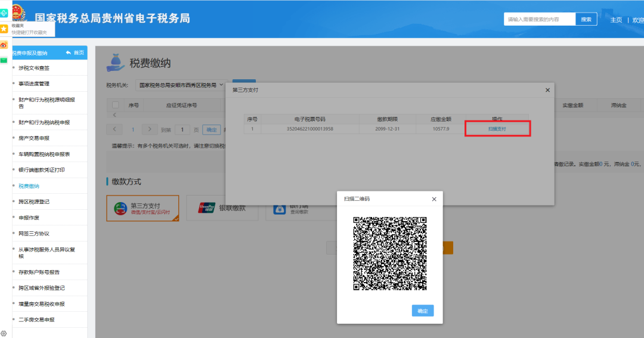Viewport: 644px width, 338px height.
Task: Select the 第三方支付 payment option
Action: tap(143, 208)
